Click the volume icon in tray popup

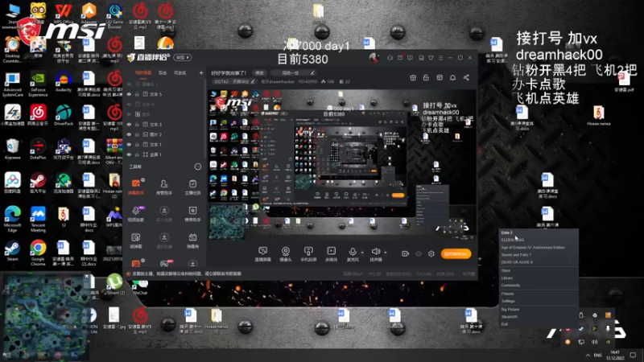point(594,342)
